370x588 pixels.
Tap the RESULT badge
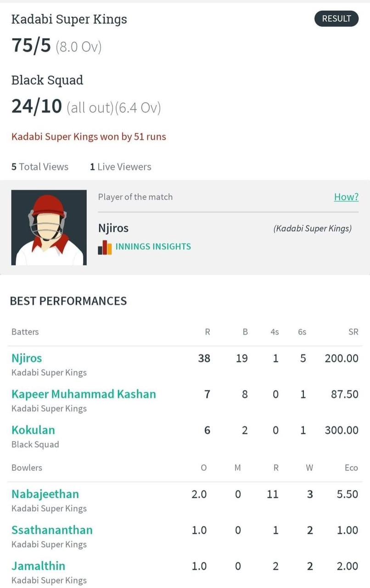336,19
